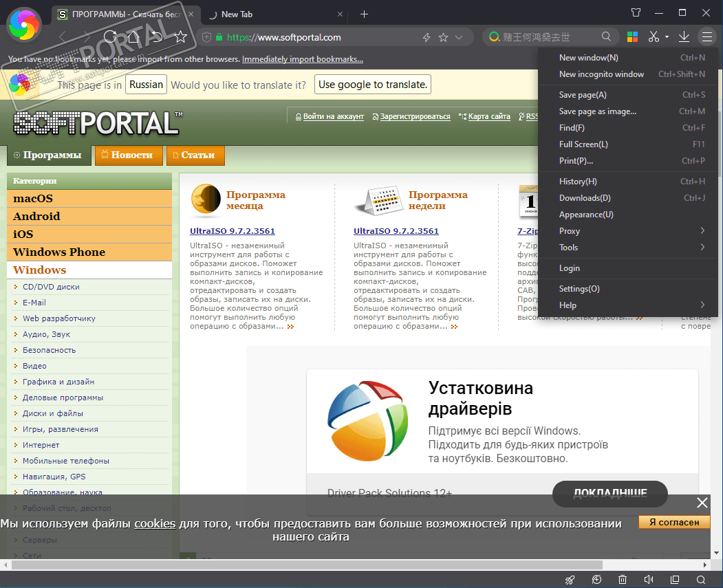This screenshot has width=723, height=588.
Task: Close the ПРОГРАММЫ tab
Action: pyautogui.click(x=191, y=14)
